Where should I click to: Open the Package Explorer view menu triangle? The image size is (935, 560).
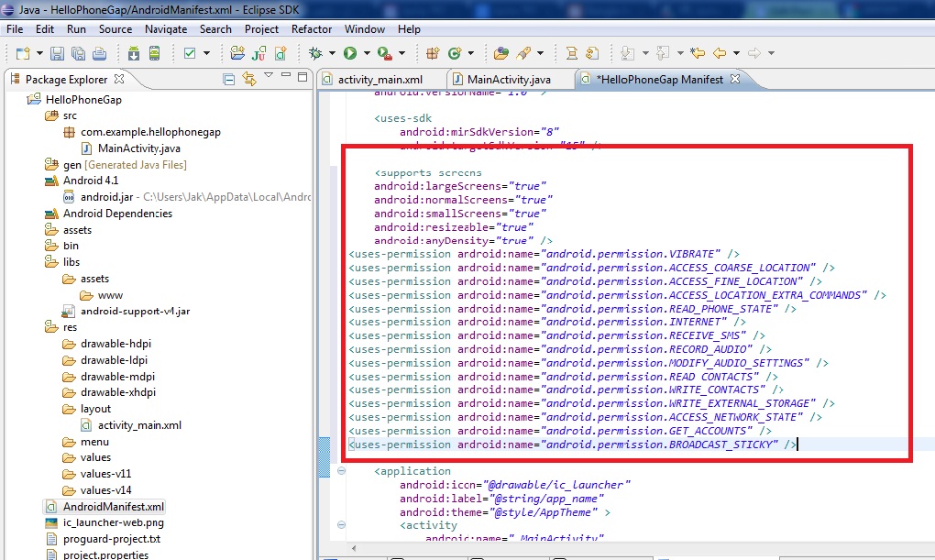coord(269,75)
